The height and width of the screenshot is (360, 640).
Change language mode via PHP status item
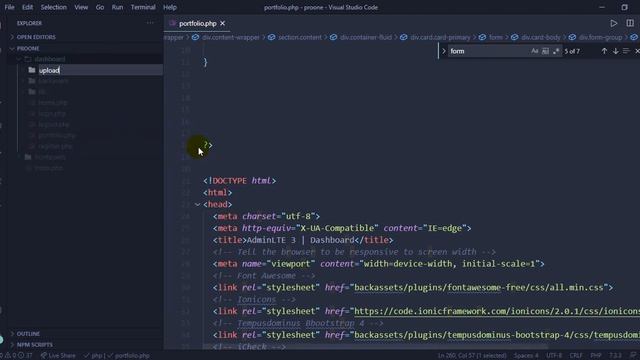pyautogui.click(x=596, y=356)
